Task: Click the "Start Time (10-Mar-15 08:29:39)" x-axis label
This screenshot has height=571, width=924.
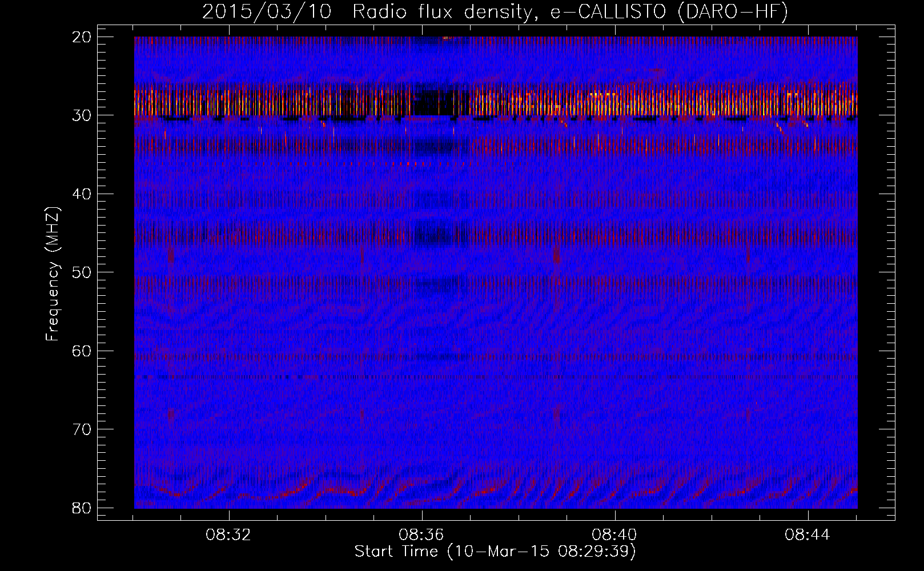Action: tap(495, 552)
